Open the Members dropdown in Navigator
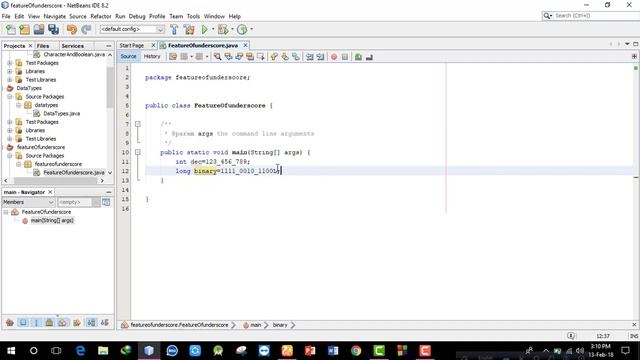The image size is (640, 360). coord(28,202)
